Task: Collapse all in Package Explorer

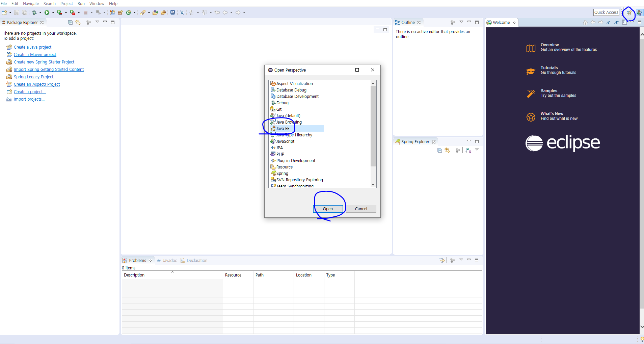Action: tap(70, 23)
